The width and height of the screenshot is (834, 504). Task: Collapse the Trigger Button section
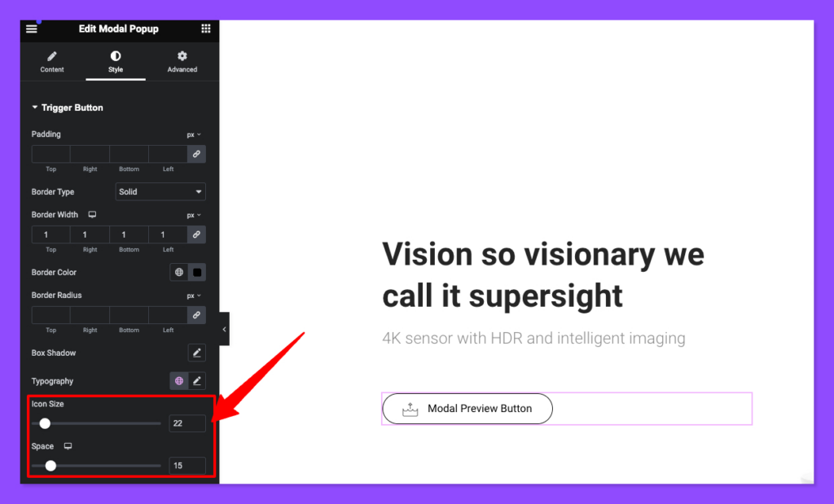click(68, 107)
